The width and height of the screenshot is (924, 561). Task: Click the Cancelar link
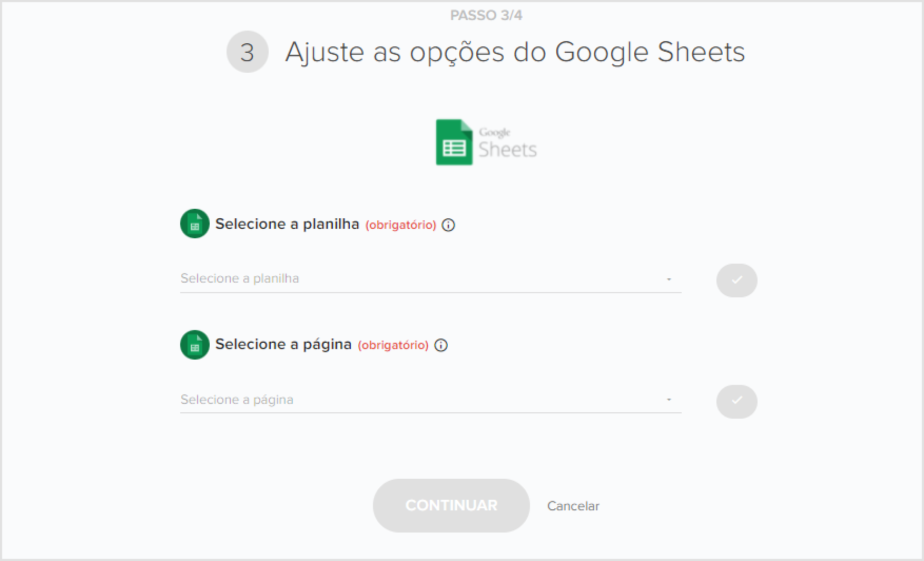573,506
